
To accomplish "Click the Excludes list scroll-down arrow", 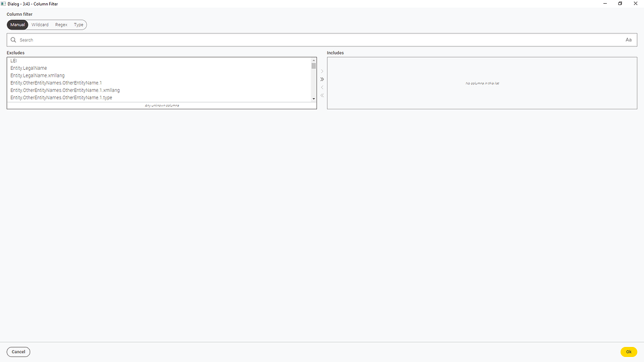I will pyautogui.click(x=313, y=99).
